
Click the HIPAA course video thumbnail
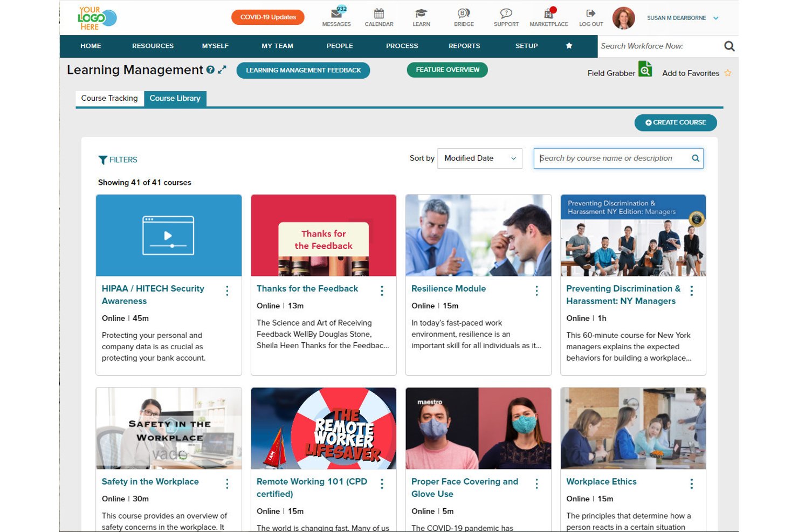(x=169, y=236)
